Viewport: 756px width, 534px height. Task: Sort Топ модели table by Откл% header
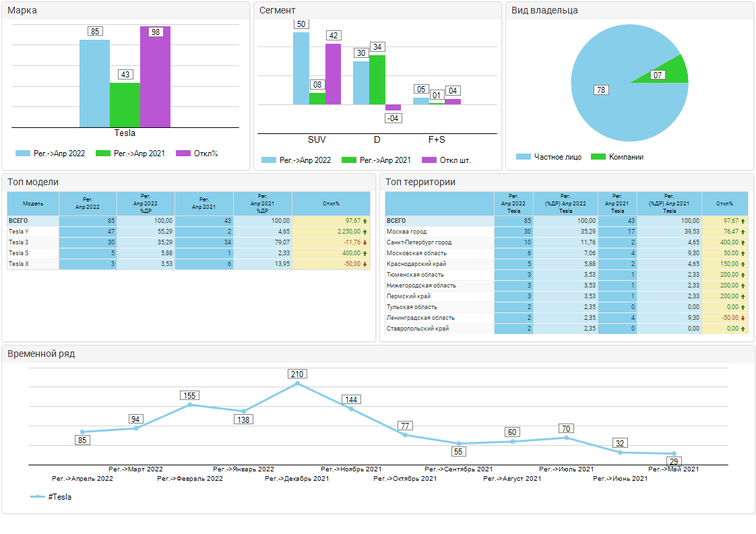pyautogui.click(x=331, y=203)
